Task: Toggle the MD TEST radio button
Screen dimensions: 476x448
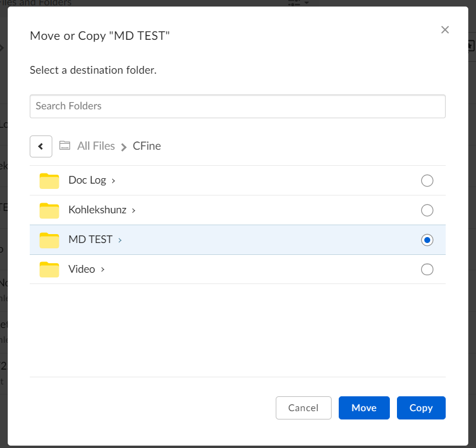Action: (x=427, y=240)
